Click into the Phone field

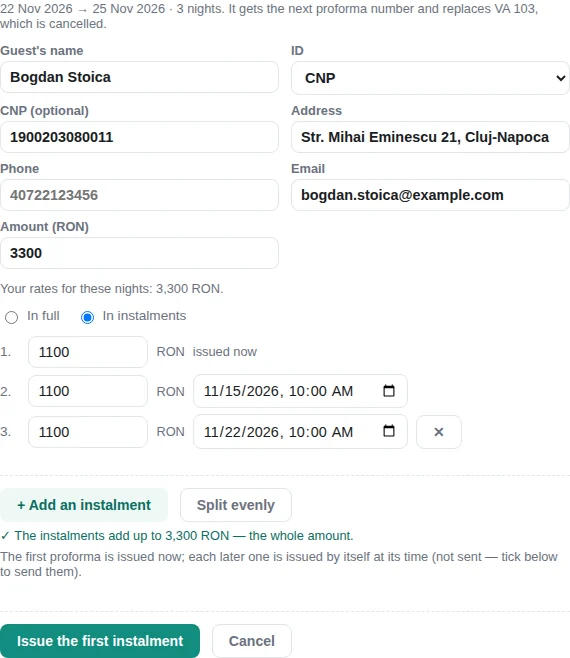coord(139,195)
